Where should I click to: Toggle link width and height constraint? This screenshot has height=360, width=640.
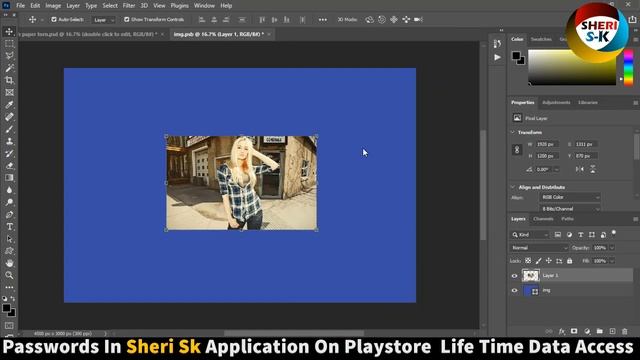pyautogui.click(x=517, y=150)
